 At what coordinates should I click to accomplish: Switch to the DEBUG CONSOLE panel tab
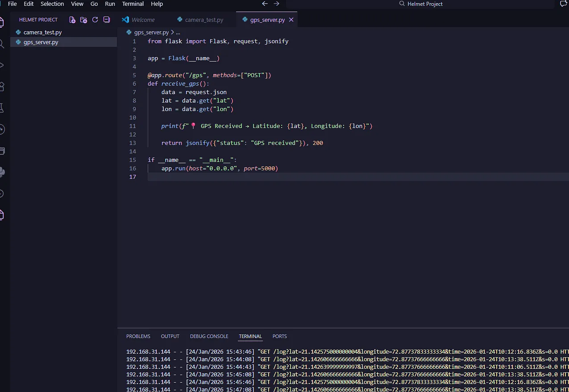coord(209,336)
